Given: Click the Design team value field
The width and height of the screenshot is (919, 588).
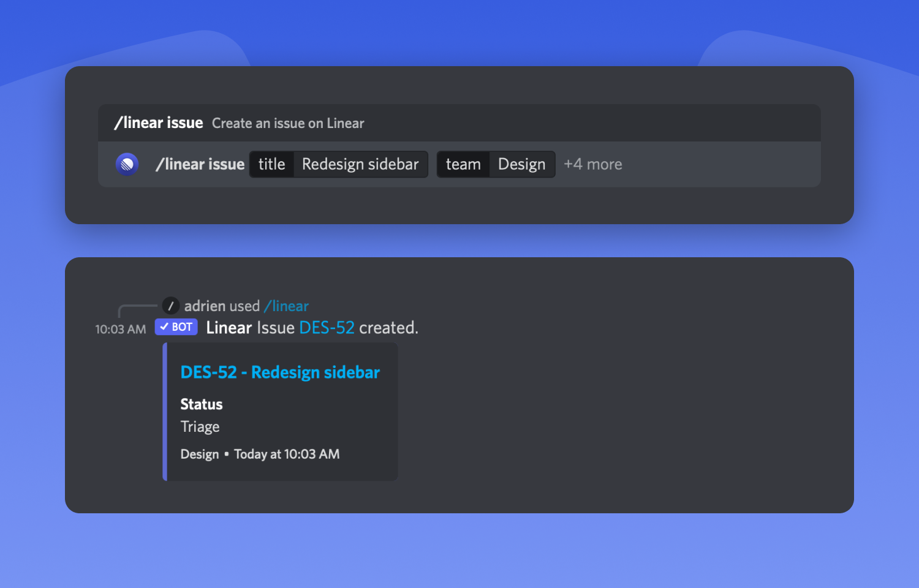Looking at the screenshot, I should [522, 164].
